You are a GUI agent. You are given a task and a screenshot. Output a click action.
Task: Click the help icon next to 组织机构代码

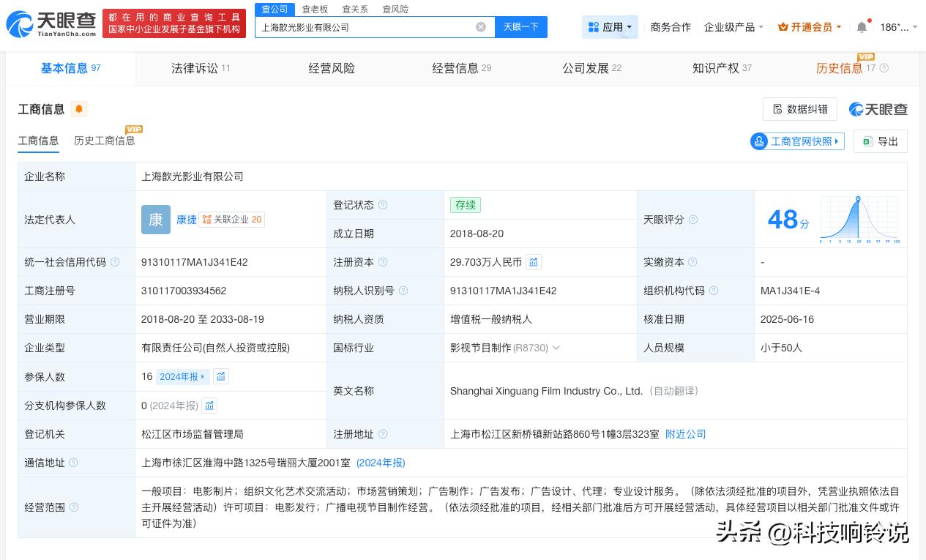(714, 291)
